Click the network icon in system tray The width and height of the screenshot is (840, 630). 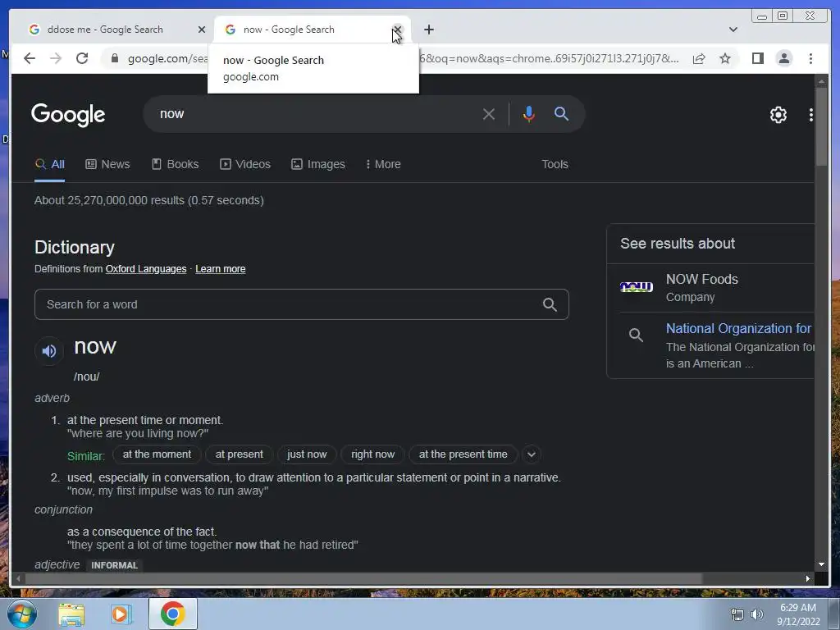click(737, 614)
